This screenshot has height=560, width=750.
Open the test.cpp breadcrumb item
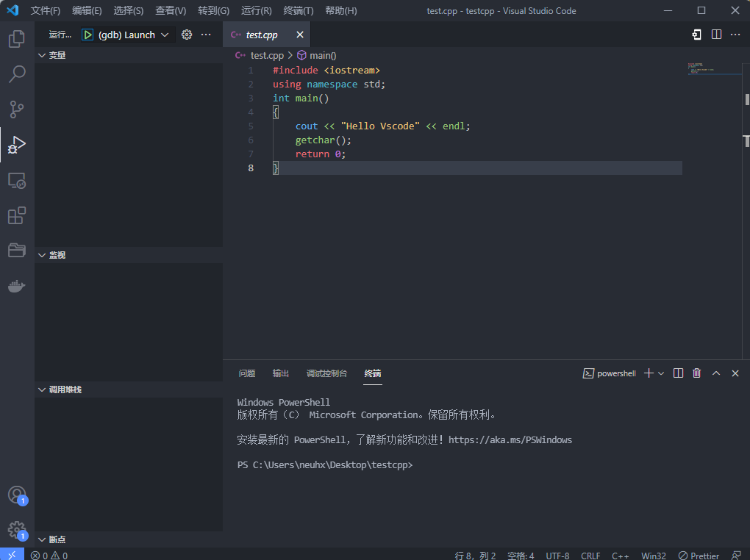260,55
